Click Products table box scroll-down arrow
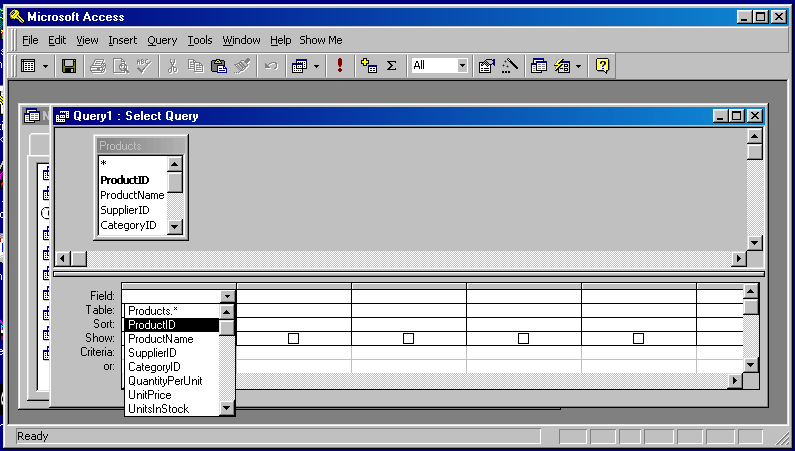795x451 pixels. point(174,227)
